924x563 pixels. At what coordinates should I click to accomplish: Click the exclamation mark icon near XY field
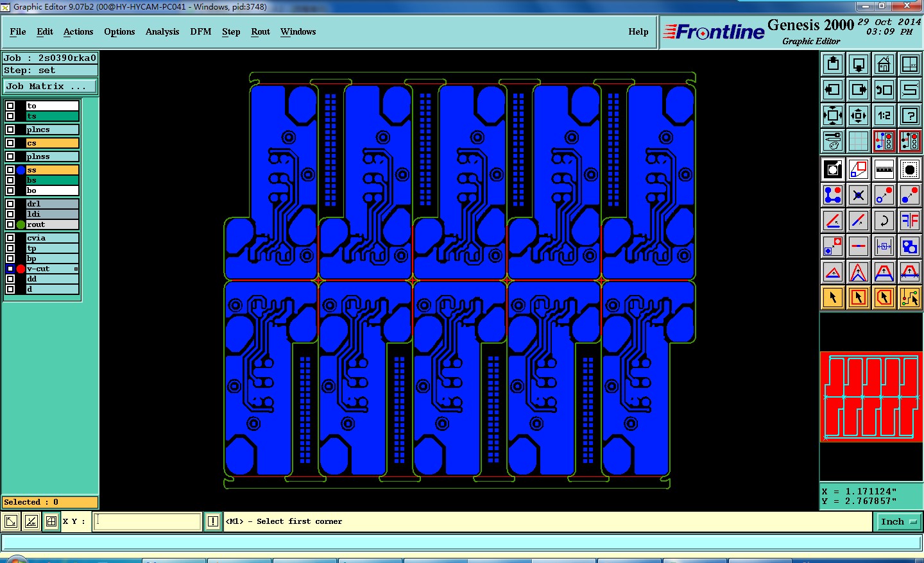[213, 522]
